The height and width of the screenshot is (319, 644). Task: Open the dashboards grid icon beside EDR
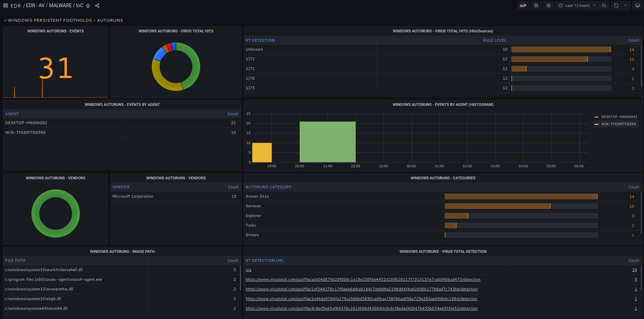pyautogui.click(x=6, y=6)
